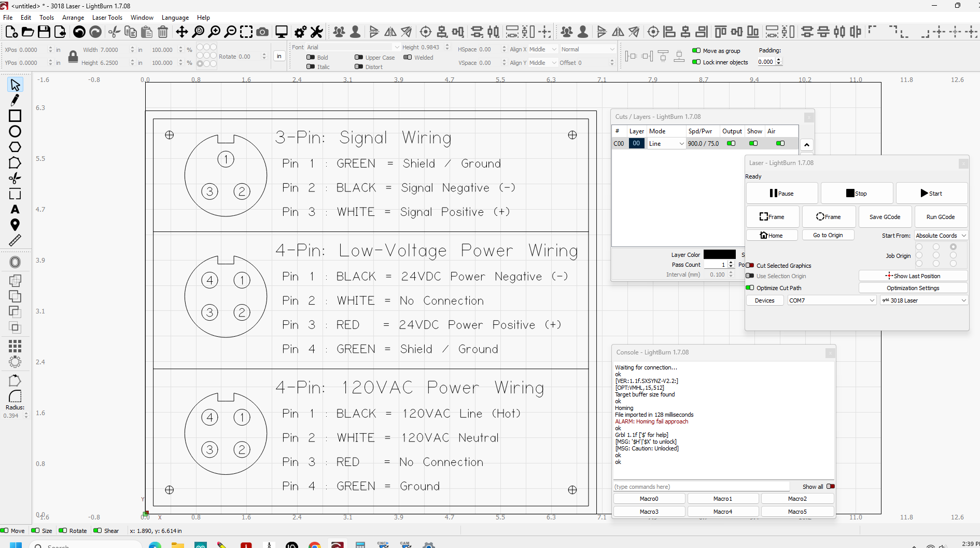Screen dimensions: 980x548
Task: Open the File menu
Action: (x=8, y=18)
